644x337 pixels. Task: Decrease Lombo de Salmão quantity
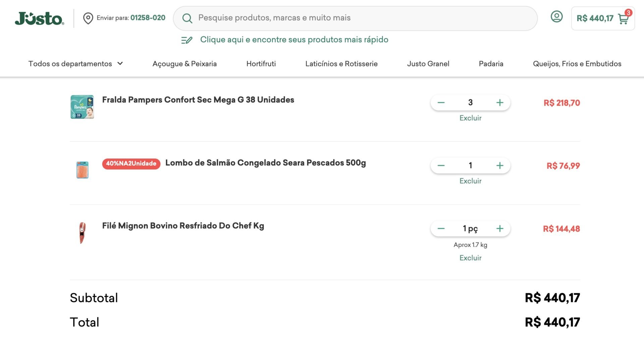441,165
